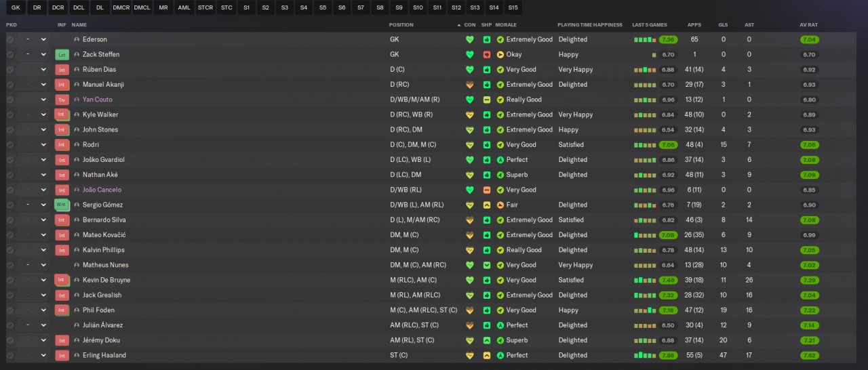Screen dimensions: 868x370
Task: Click the Lst status badge for Zack Steffen
Action: point(62,54)
